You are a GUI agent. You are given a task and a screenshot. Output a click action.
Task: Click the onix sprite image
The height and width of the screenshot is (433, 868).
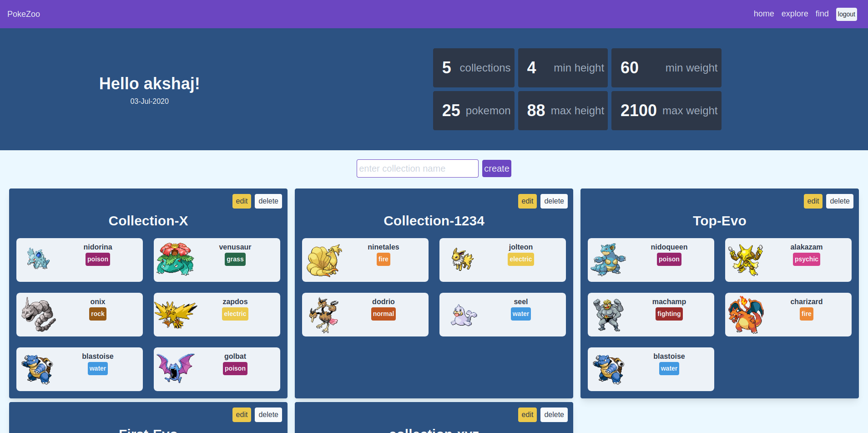[38, 314]
